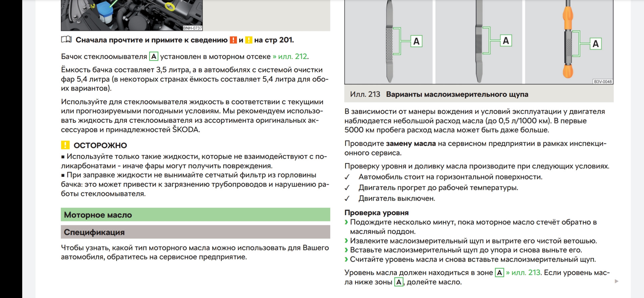Click yellow caution icon beside 'на стр 201'
The width and height of the screenshot is (644, 298).
[x=249, y=40]
